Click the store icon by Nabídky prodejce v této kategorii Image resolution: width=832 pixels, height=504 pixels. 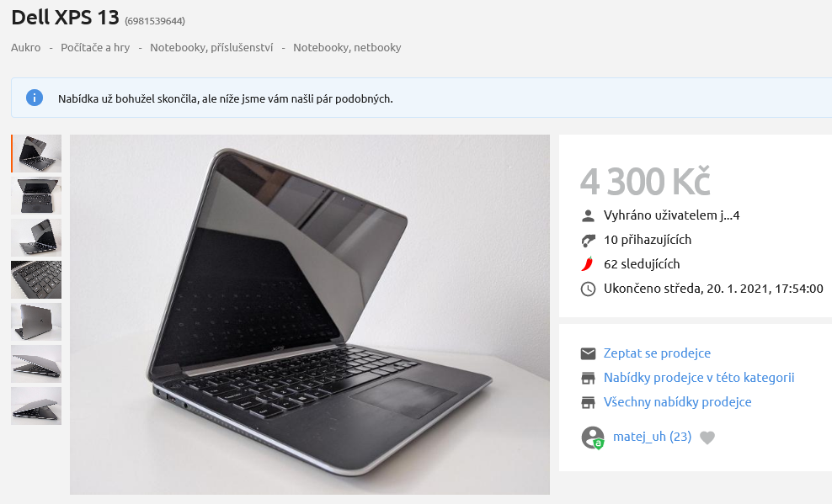588,378
